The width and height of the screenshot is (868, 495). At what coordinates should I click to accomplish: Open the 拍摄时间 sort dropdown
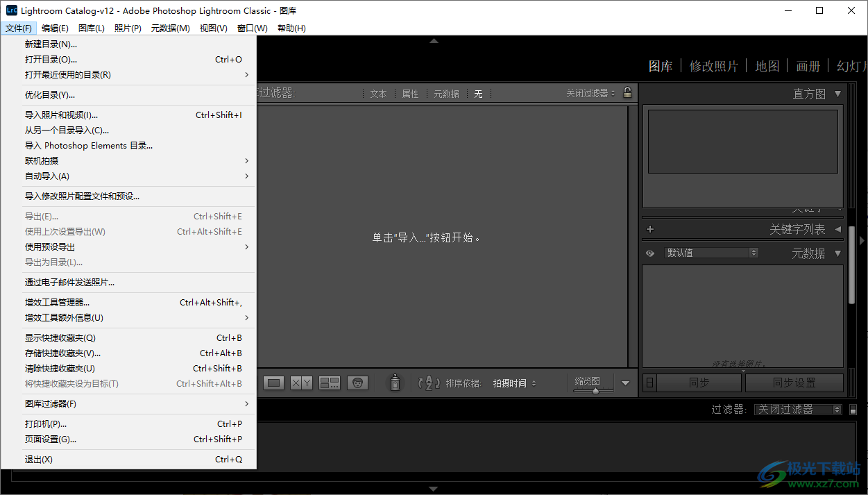coord(514,383)
